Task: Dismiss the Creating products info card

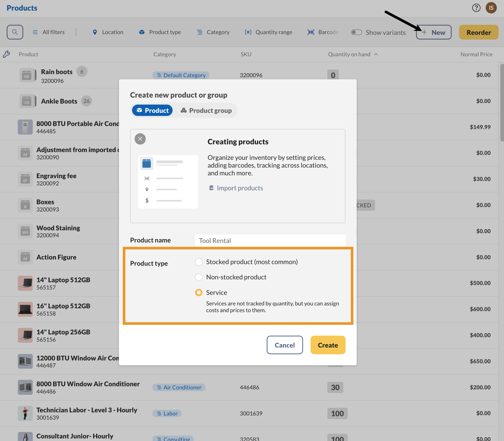Action: (x=140, y=139)
